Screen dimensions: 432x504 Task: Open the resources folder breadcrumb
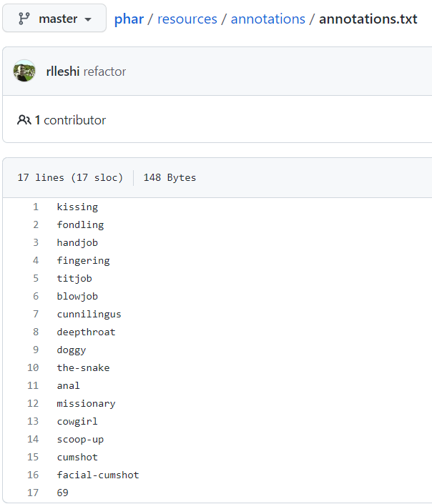click(x=187, y=19)
